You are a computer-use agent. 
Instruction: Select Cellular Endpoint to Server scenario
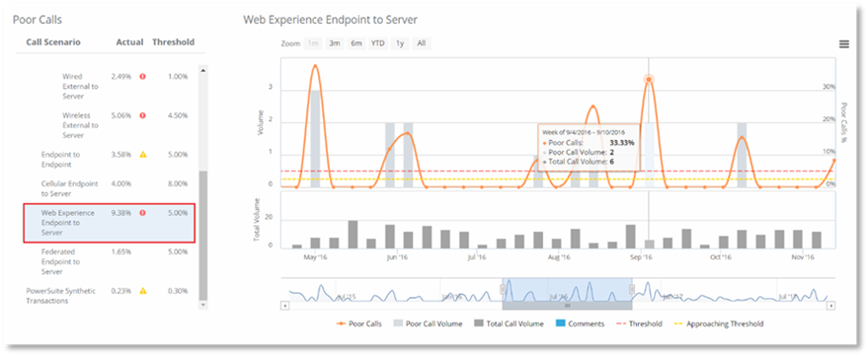[x=110, y=188]
